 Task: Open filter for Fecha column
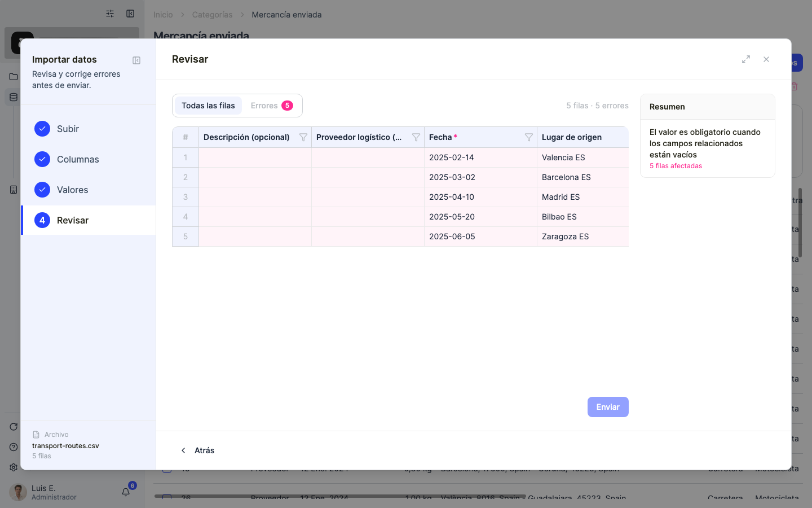[x=529, y=137]
